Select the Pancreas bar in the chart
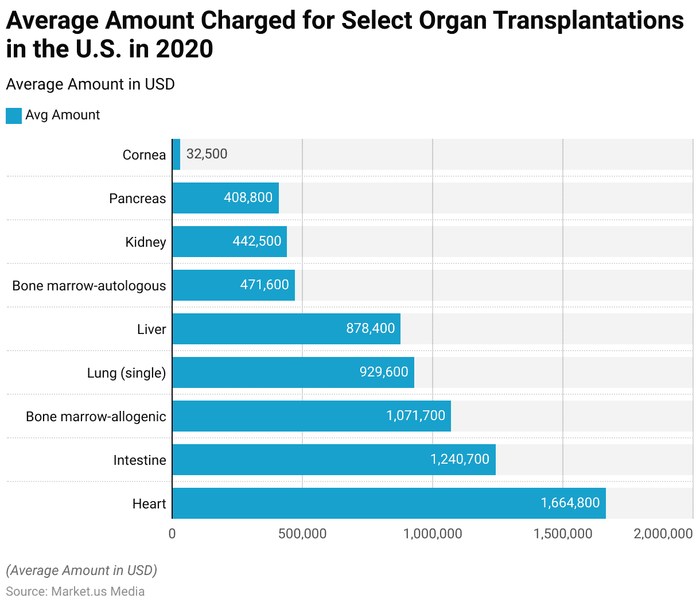700x606 pixels. click(x=225, y=198)
